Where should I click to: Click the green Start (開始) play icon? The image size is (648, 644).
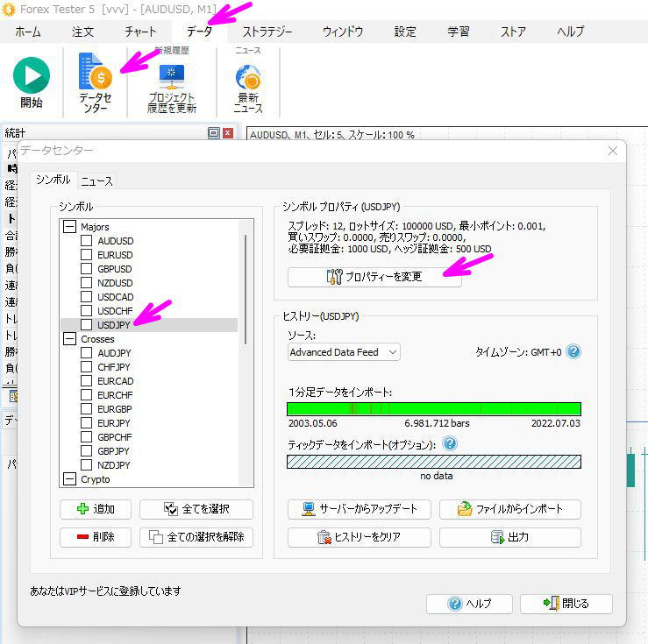coord(32,75)
